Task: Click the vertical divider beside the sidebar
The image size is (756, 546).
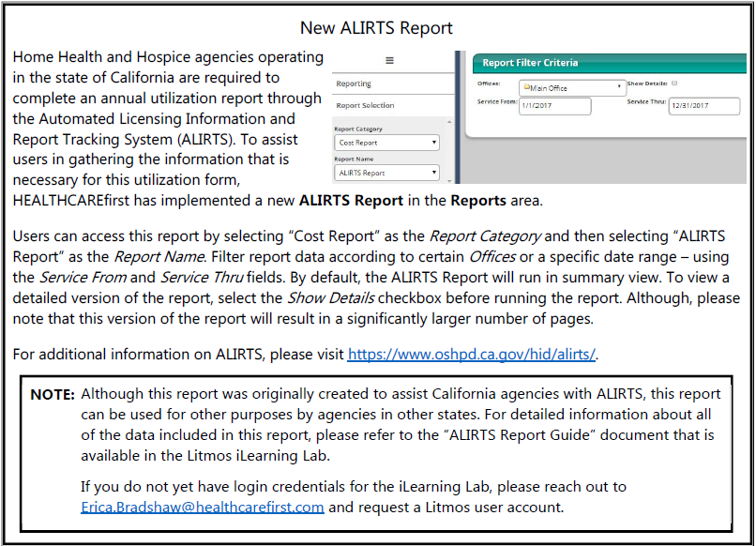Action: click(458, 117)
